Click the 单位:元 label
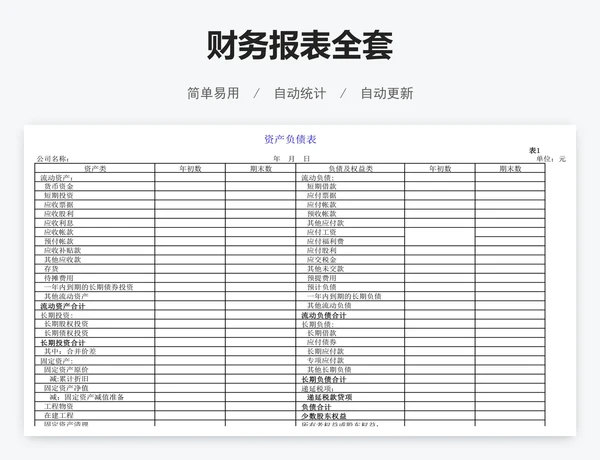Image resolution: width=600 pixels, height=460 pixels. coord(550,159)
